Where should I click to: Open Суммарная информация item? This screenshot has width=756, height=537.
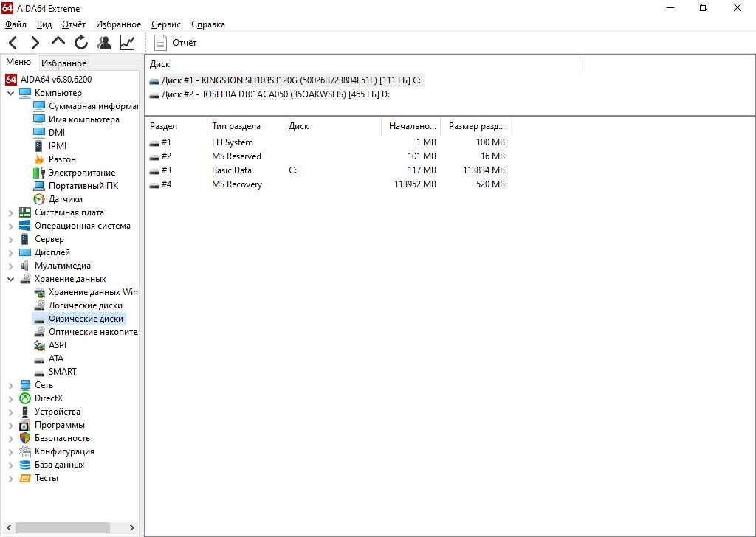(x=86, y=106)
